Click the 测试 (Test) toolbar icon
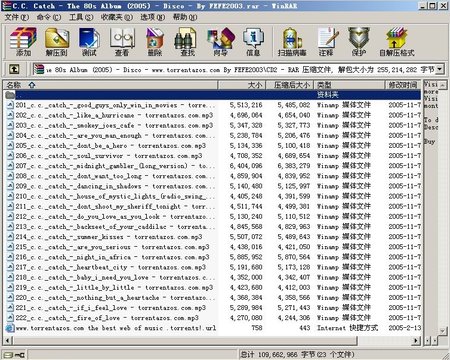Viewport: 450px width, 360px height. pyautogui.click(x=89, y=42)
